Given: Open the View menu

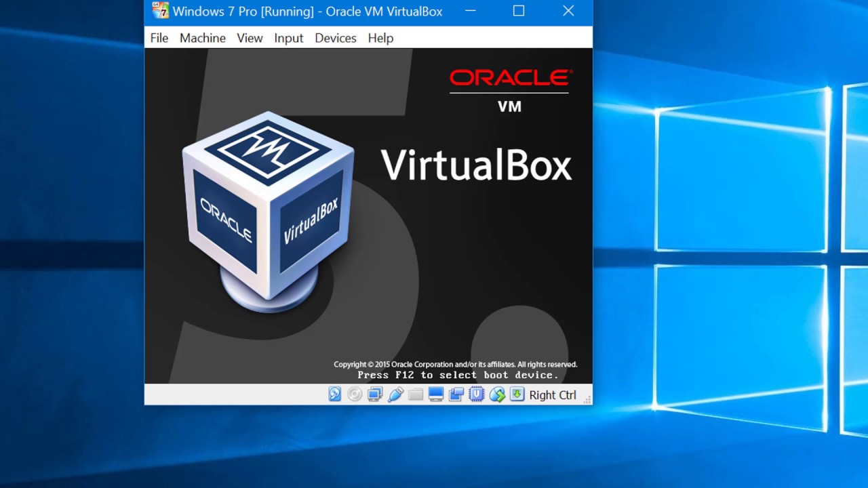Looking at the screenshot, I should pyautogui.click(x=250, y=38).
